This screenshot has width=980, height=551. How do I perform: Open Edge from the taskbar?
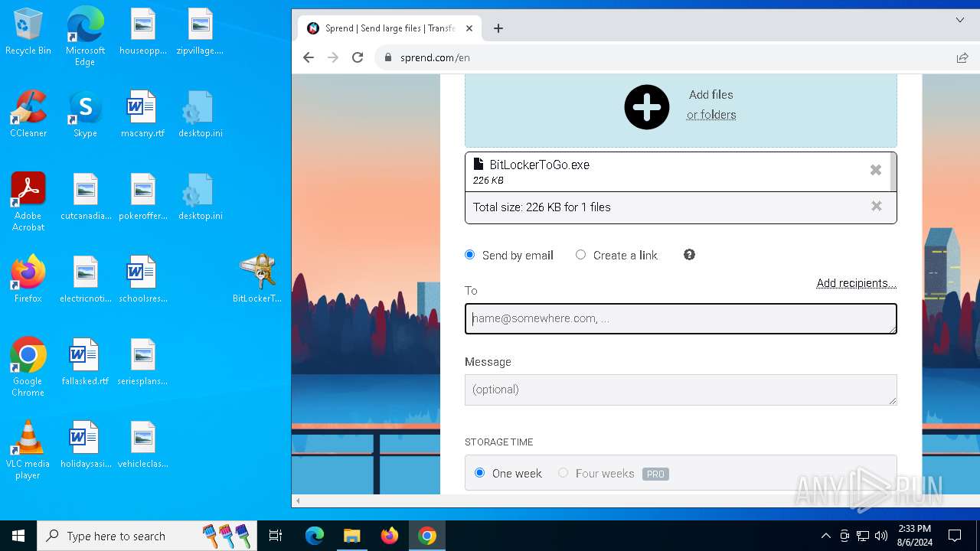click(315, 536)
